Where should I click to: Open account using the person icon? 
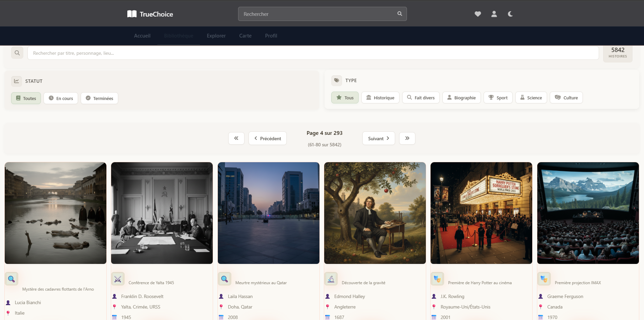point(494,14)
